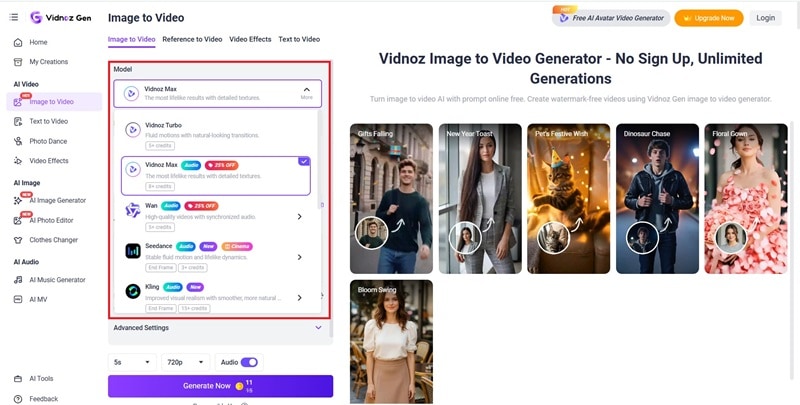
Task: Click the Seedance Cinema badge
Action: 237,246
